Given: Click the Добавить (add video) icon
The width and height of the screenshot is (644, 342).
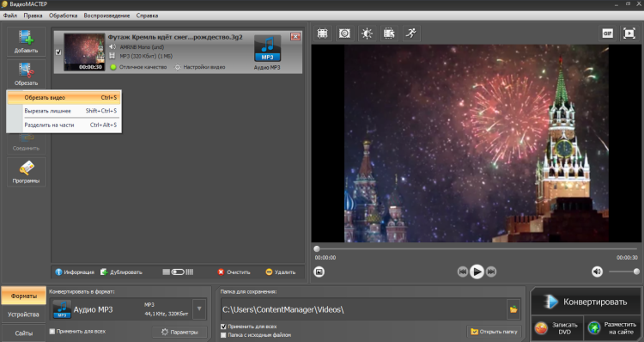Looking at the screenshot, I should point(26,41).
